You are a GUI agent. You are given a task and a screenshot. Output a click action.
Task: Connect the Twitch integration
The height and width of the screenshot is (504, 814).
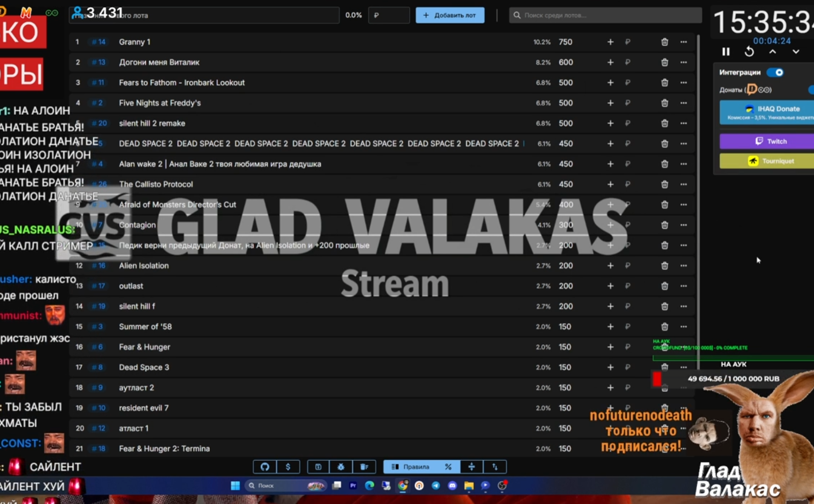(767, 141)
